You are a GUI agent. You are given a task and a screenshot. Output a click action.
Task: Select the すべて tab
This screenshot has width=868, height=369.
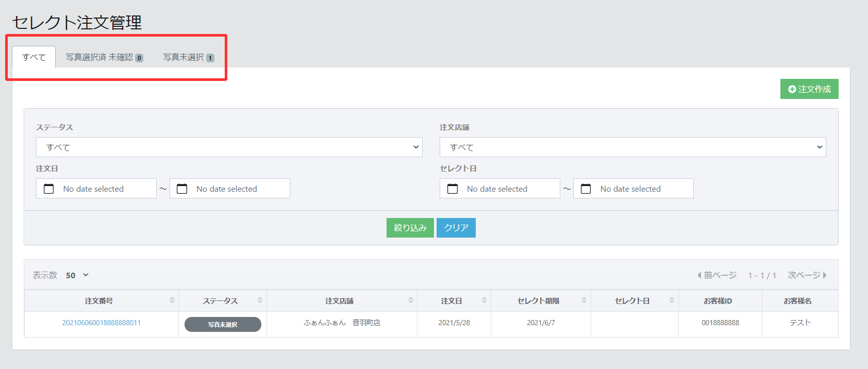(x=34, y=57)
